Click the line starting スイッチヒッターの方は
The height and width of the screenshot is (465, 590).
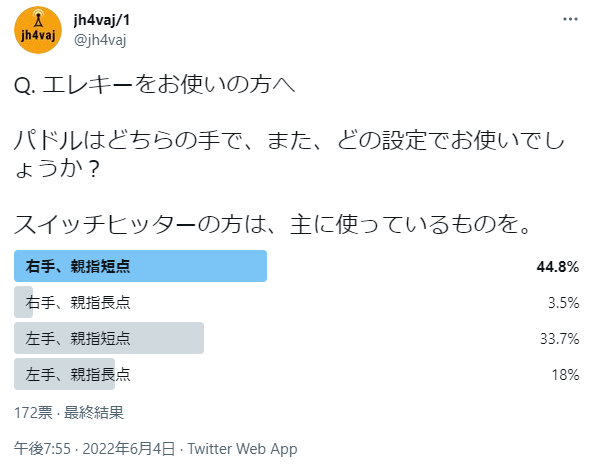pyautogui.click(x=272, y=224)
